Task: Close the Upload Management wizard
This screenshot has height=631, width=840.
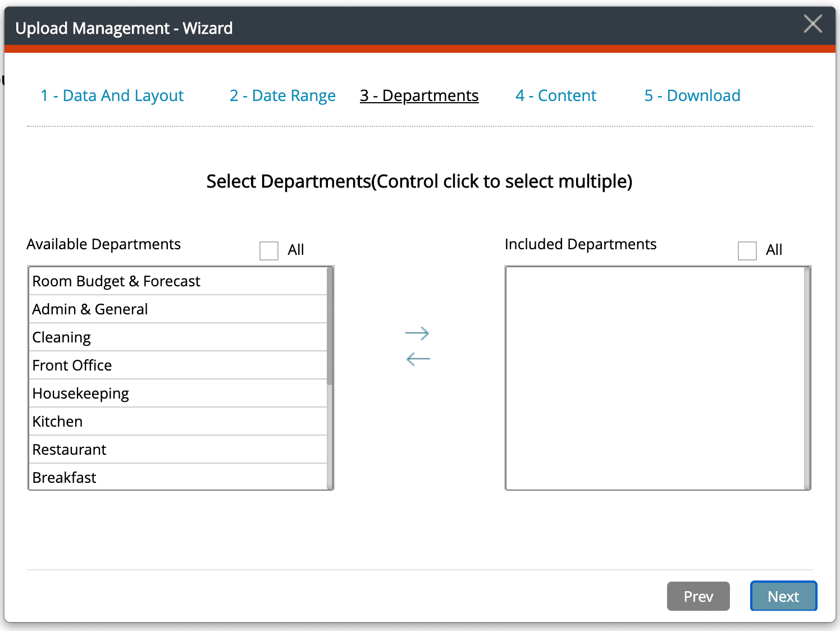Action: pyautogui.click(x=812, y=24)
